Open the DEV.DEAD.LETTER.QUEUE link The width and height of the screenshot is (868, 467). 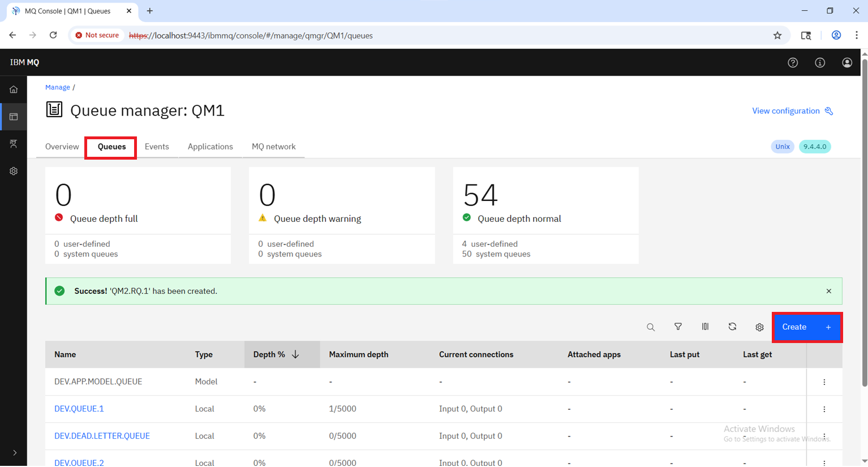[x=102, y=436]
